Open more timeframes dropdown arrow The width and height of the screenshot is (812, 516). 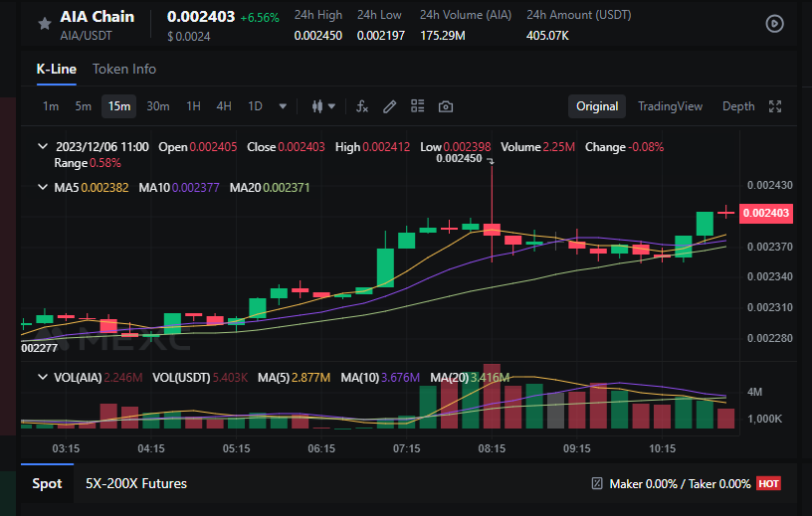click(283, 106)
